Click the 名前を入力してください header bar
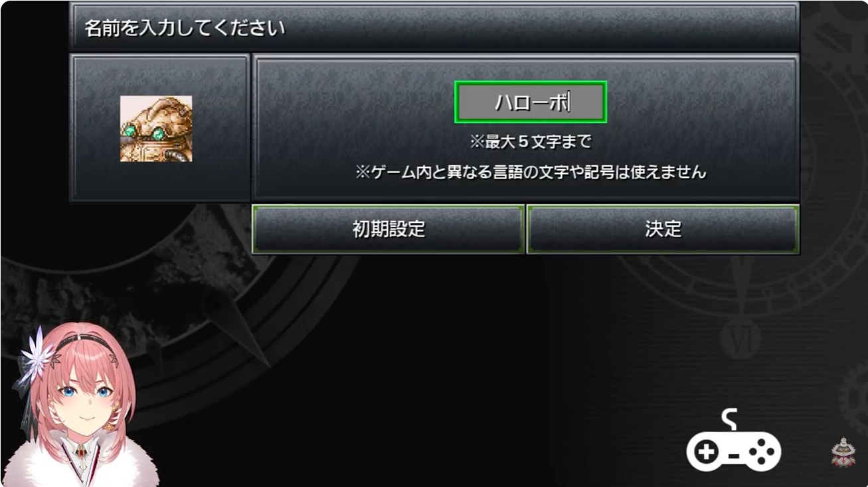The height and width of the screenshot is (487, 868). [x=434, y=27]
